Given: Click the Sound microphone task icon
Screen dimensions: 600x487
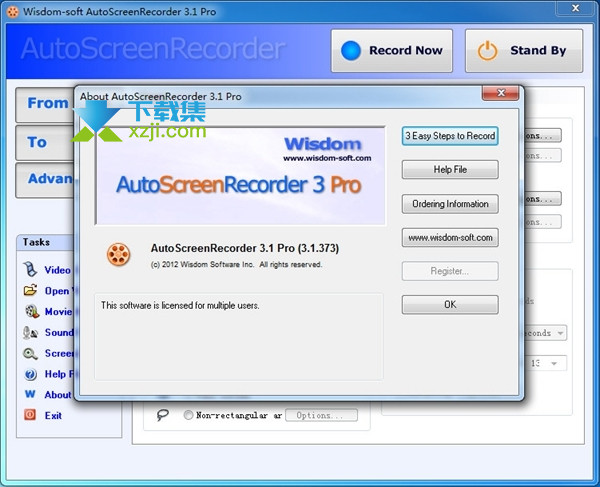Looking at the screenshot, I should point(30,332).
